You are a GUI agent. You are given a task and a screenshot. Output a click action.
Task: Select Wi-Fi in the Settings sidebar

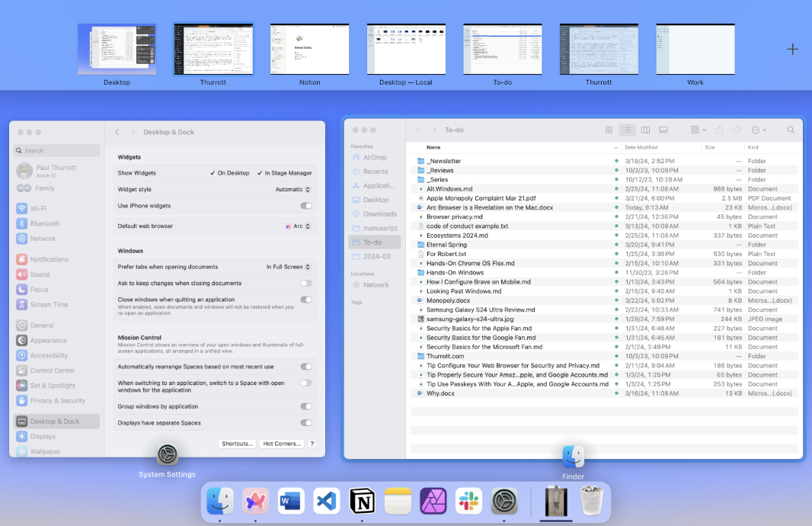pos(38,208)
